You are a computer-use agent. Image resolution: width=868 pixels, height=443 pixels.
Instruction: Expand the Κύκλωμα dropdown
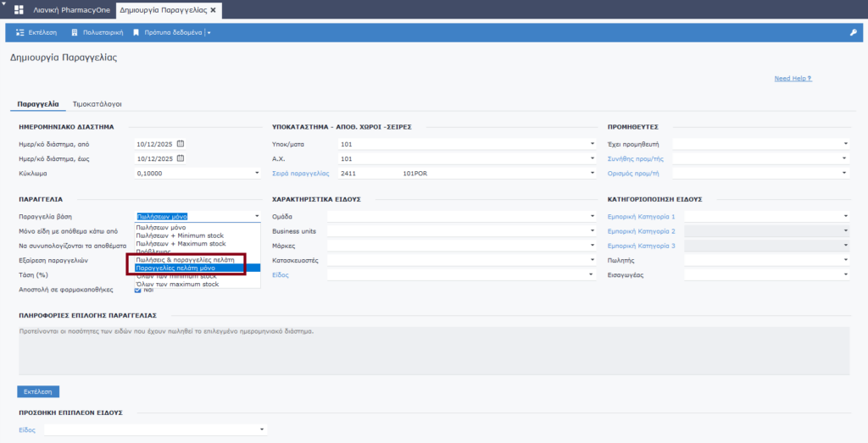click(x=257, y=173)
